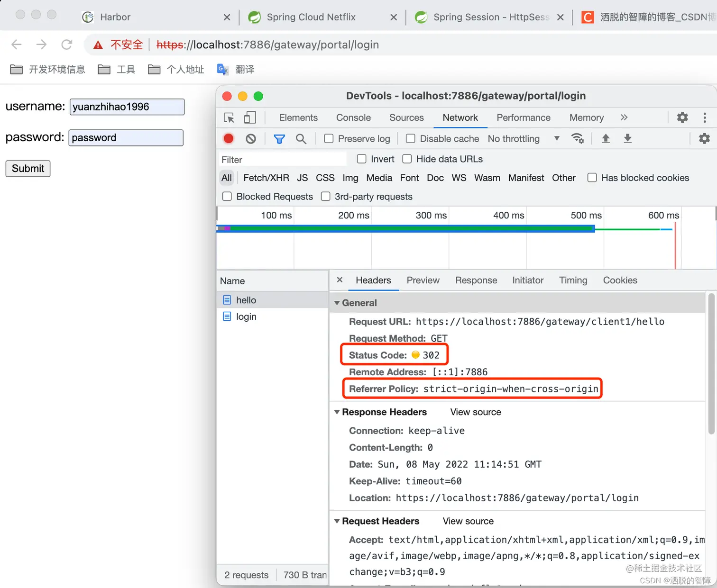Click the network Filter text field

(x=283, y=159)
